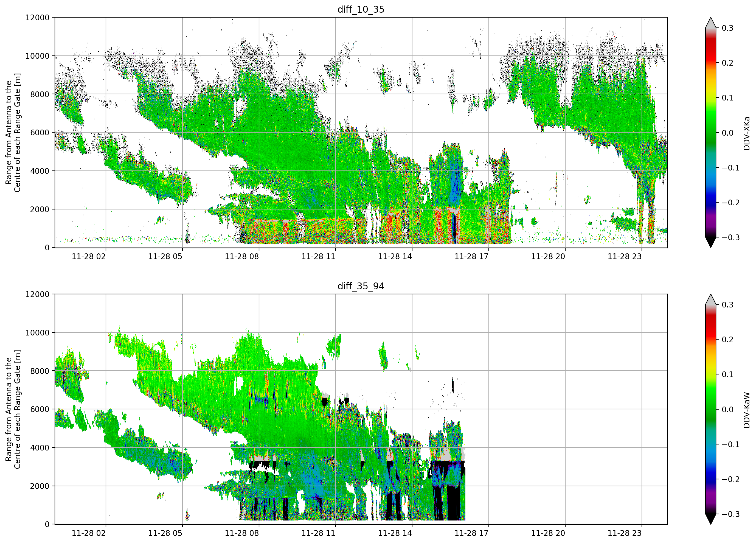
Task: Click the −0.1 tick on DDV-KaW colorbar
Action: (x=731, y=445)
